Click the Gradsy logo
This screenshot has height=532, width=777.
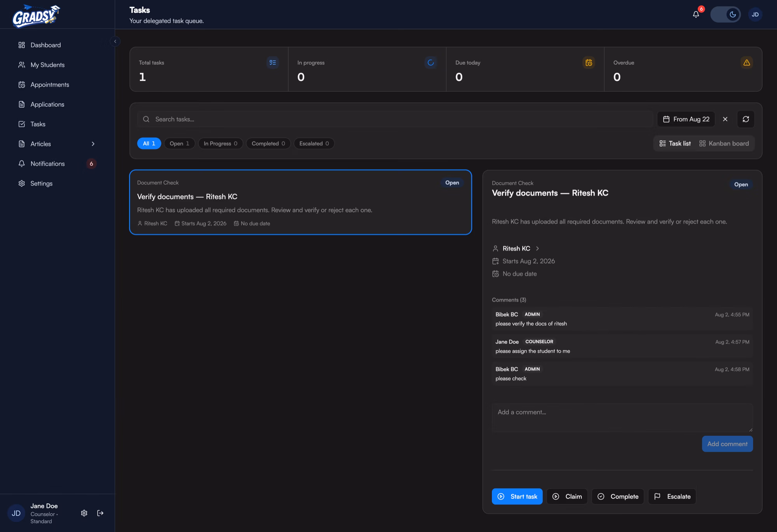[36, 16]
